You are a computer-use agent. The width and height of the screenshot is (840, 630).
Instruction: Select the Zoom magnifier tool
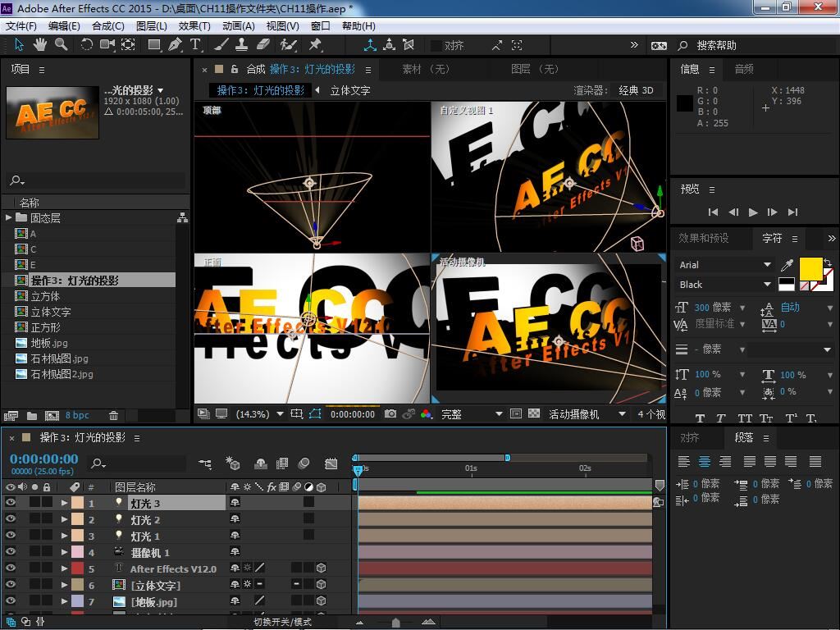pyautogui.click(x=61, y=45)
